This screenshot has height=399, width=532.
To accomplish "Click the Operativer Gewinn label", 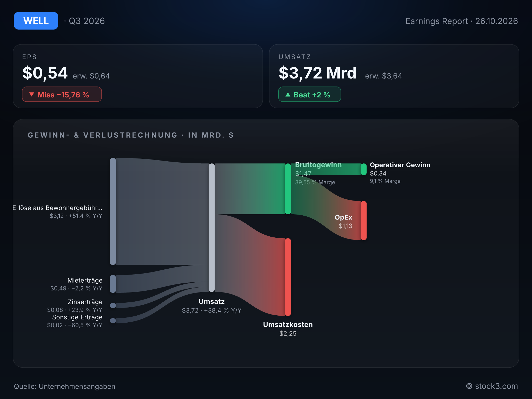I will [400, 165].
